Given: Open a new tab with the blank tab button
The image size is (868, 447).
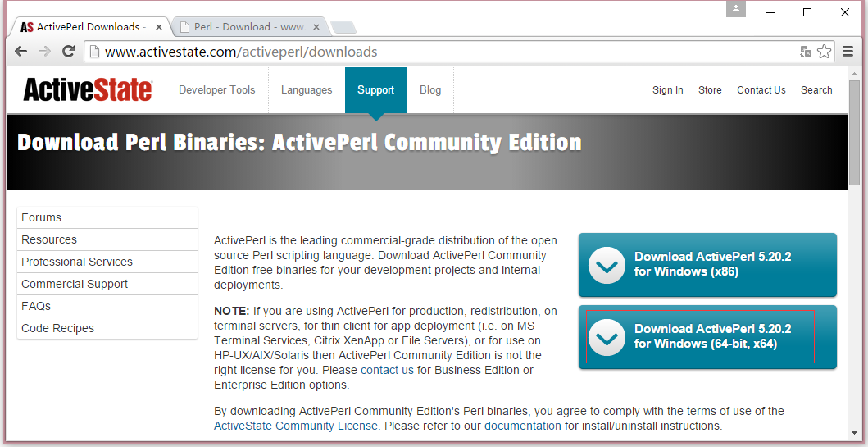Looking at the screenshot, I should (343, 26).
